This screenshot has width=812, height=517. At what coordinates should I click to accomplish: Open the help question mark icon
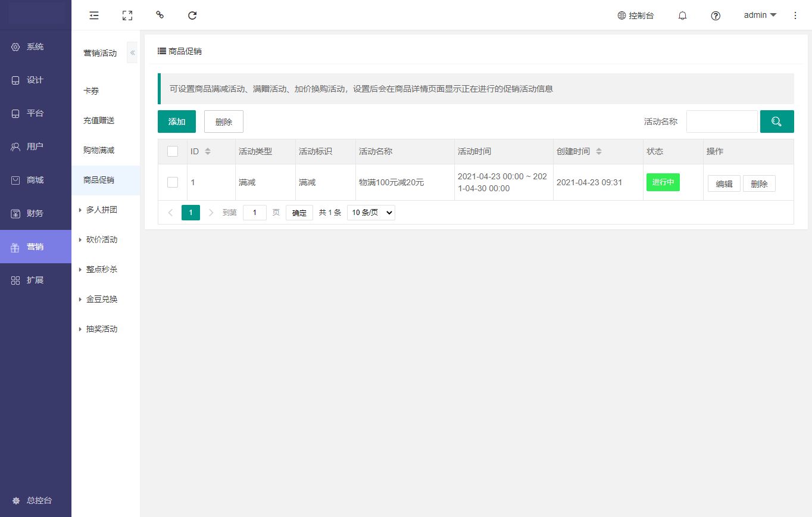(x=716, y=16)
